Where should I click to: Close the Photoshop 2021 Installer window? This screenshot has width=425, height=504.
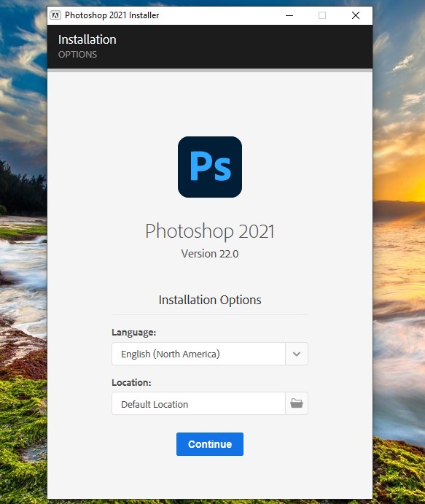coord(356,15)
